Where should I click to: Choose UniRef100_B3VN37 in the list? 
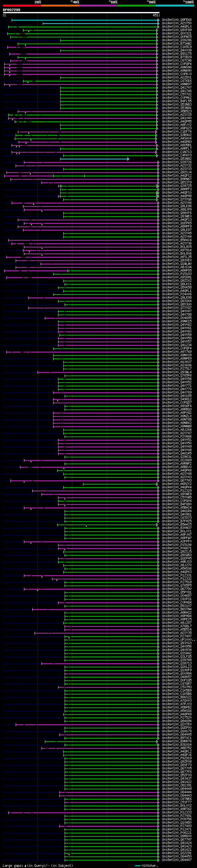(177, 528)
